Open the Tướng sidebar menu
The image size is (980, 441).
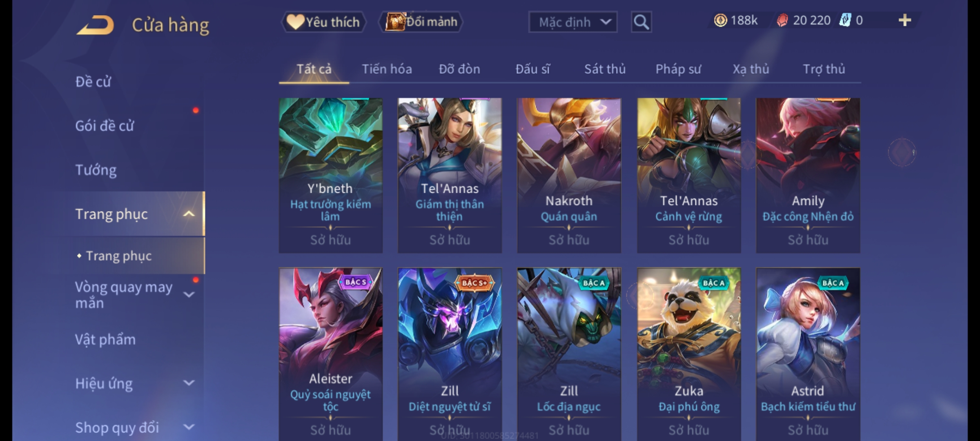(96, 170)
